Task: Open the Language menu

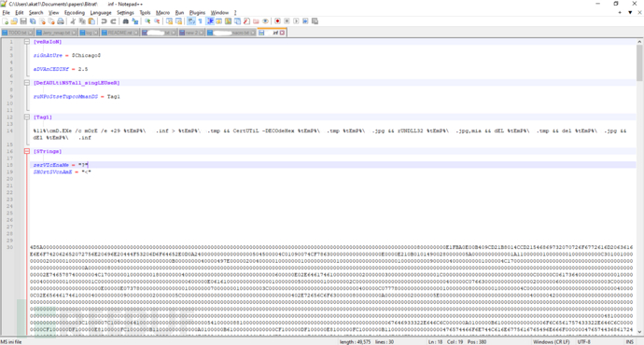Action: click(x=101, y=13)
